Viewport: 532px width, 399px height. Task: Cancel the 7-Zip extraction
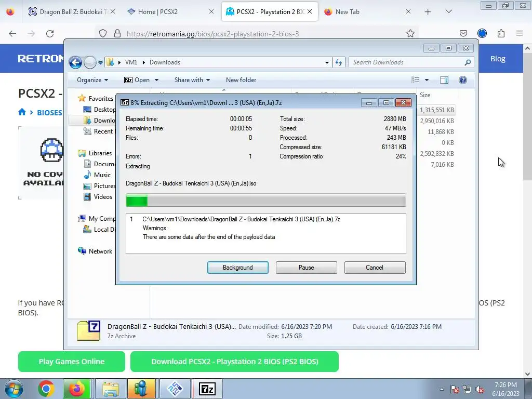tap(375, 268)
